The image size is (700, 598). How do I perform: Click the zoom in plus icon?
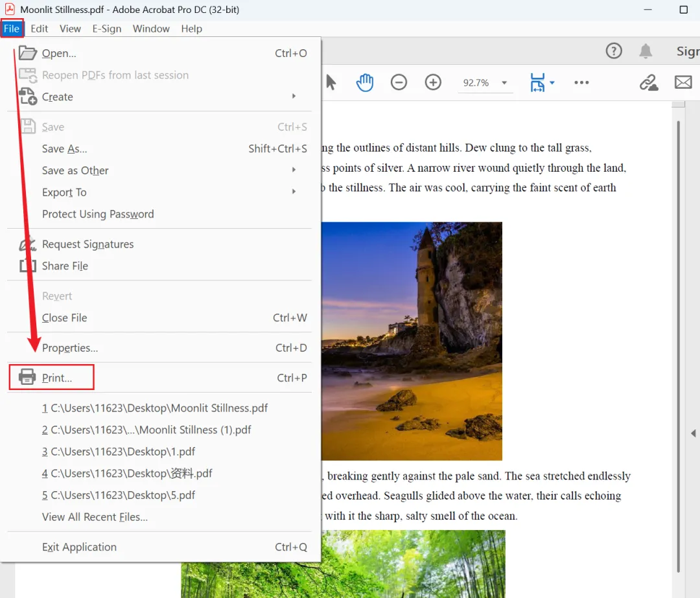click(433, 82)
